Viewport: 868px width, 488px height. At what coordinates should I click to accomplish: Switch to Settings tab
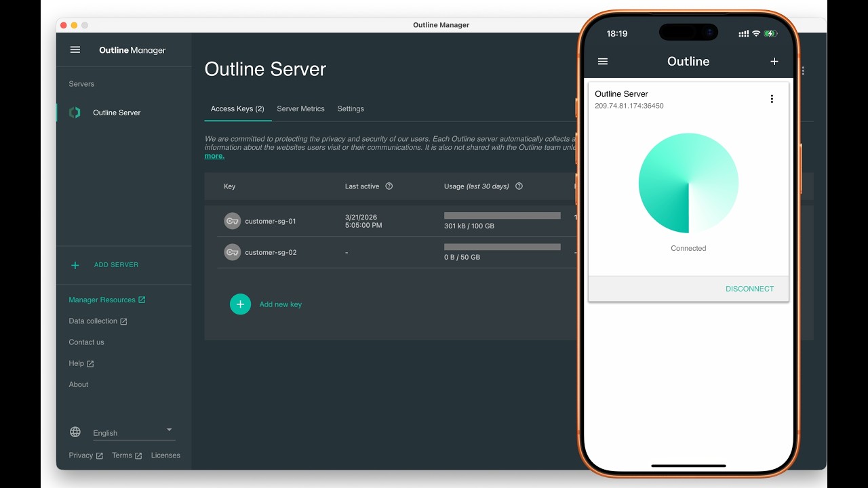pyautogui.click(x=351, y=108)
